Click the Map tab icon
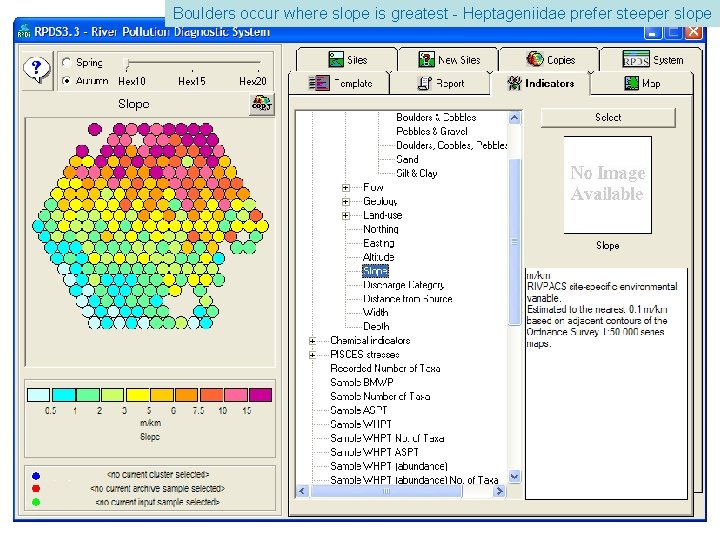This screenshot has height=540, width=720. [631, 83]
